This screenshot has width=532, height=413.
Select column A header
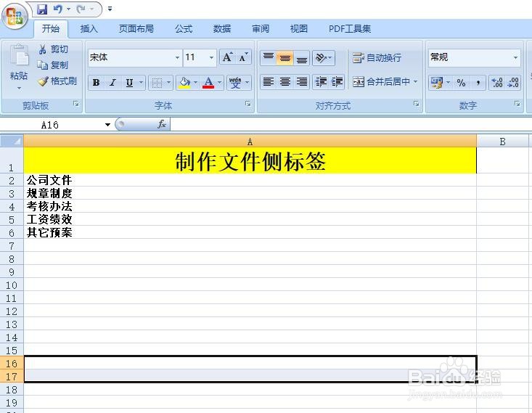tap(250, 141)
